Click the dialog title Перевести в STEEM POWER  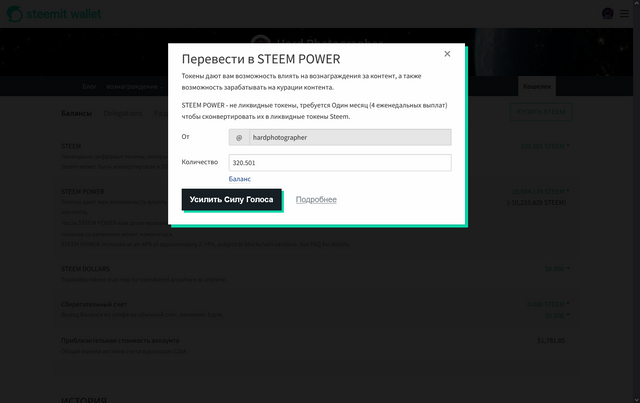[x=261, y=59]
